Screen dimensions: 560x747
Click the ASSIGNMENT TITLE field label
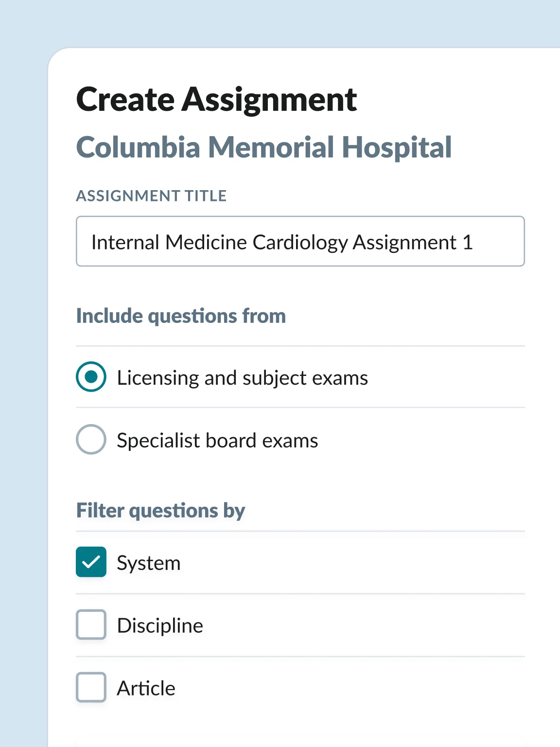pyautogui.click(x=151, y=196)
